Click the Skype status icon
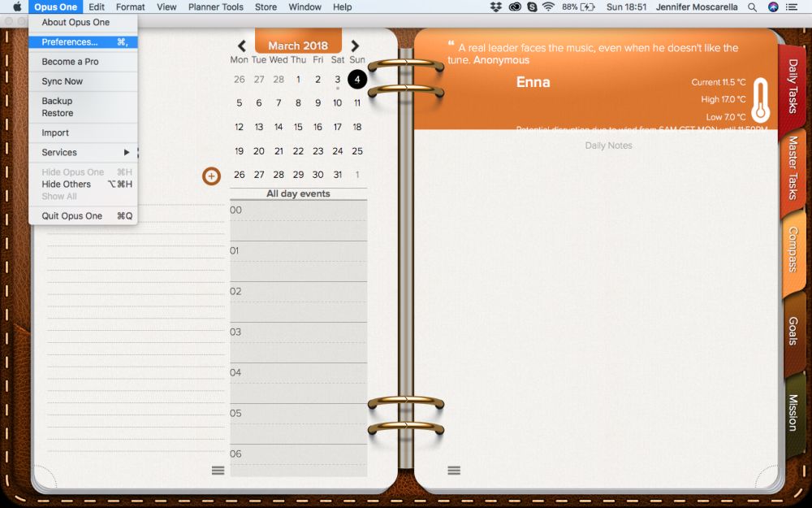Screen dimensions: 812x508 [532, 7]
